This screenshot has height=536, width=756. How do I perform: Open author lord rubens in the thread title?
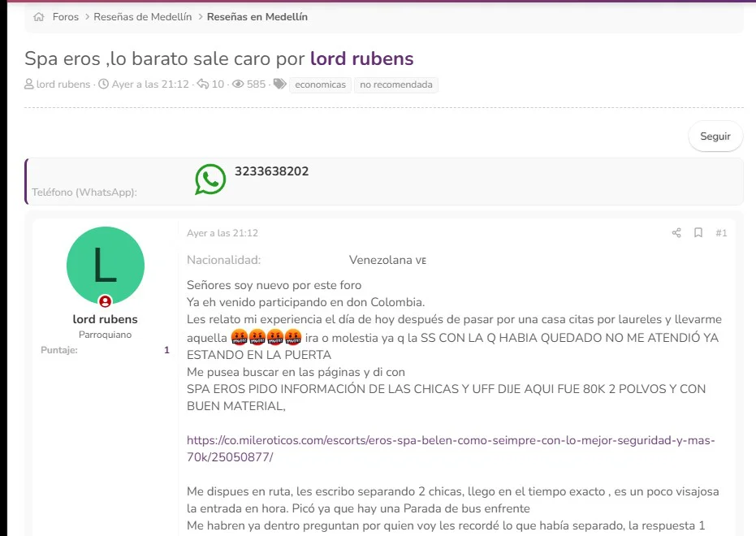click(361, 58)
